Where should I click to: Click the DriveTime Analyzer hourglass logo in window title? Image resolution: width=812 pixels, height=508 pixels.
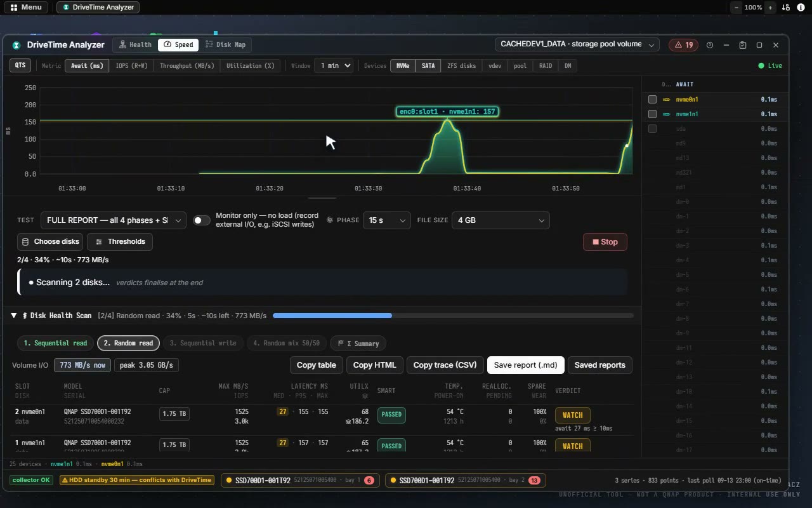coord(16,45)
